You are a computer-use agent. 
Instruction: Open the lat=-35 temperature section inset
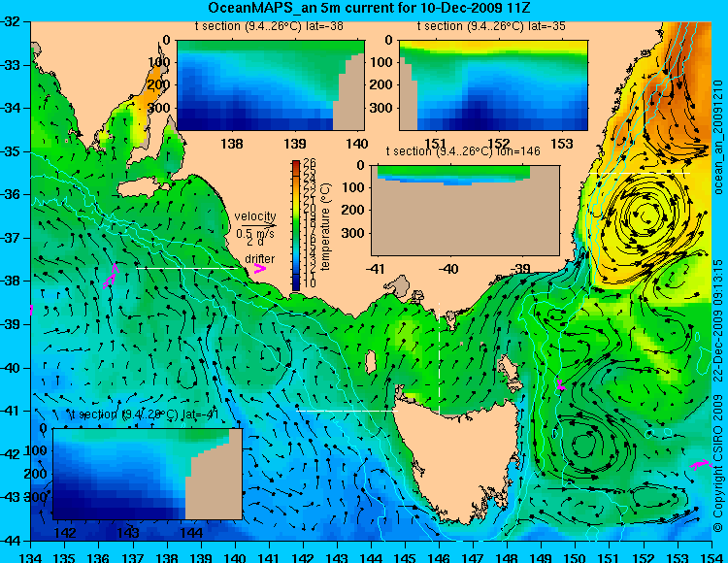point(493,85)
